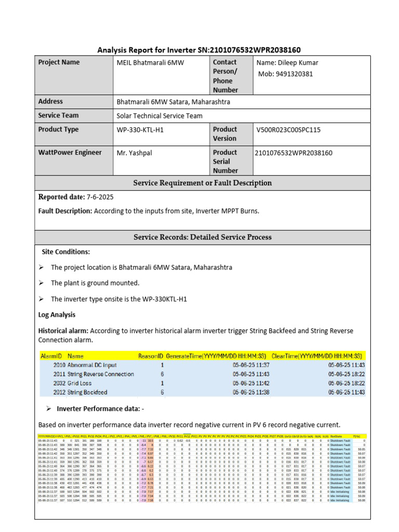The height and width of the screenshot is (532, 399).
Task: Click the 'Fault Description' sentence about MPPT Burns
Action: [x=149, y=211]
